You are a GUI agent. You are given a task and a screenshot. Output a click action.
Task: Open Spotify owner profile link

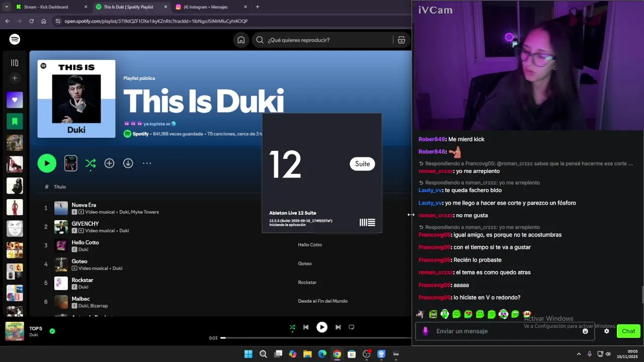click(x=140, y=134)
